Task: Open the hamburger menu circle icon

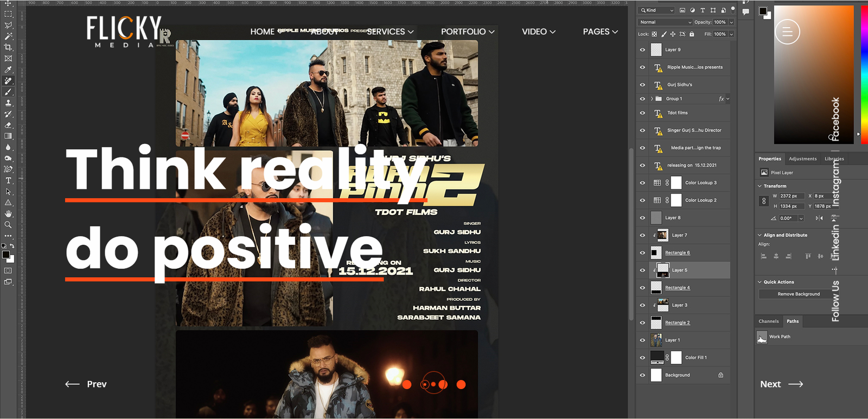Action: 787,32
